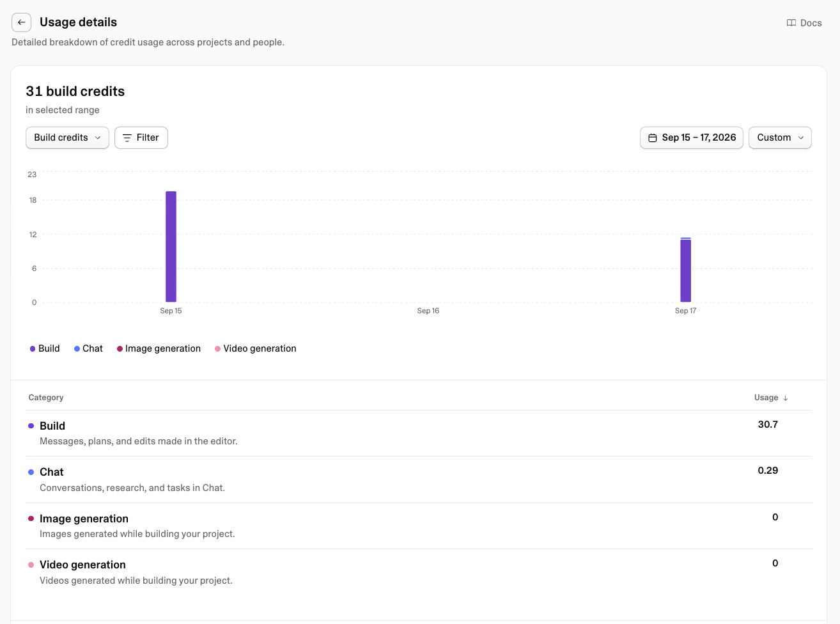Click the blue dot beside Chat row
The image size is (840, 624).
[31, 472]
